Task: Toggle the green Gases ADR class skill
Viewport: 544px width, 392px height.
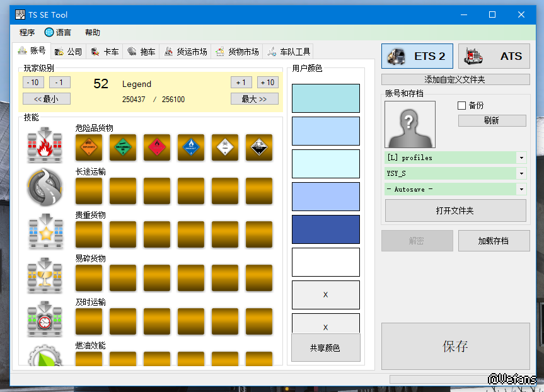Action: click(x=123, y=147)
